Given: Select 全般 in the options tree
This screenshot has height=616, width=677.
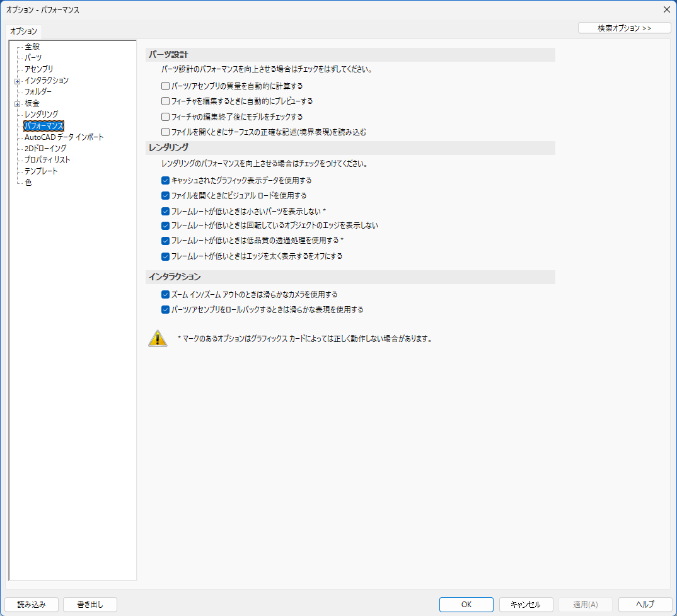Looking at the screenshot, I should [33, 47].
